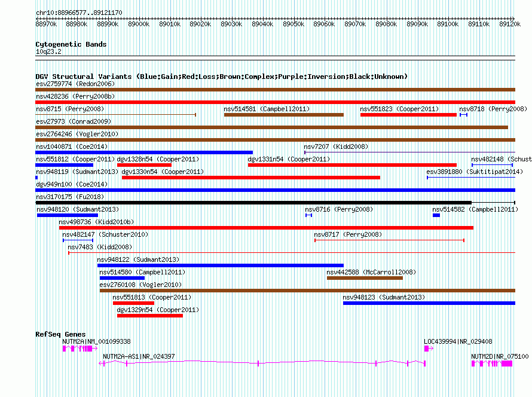Viewport: 532px width, 397px height.
Task: Open the nsv482147 (Schuster2010) blue line
Action: [x=78, y=240]
